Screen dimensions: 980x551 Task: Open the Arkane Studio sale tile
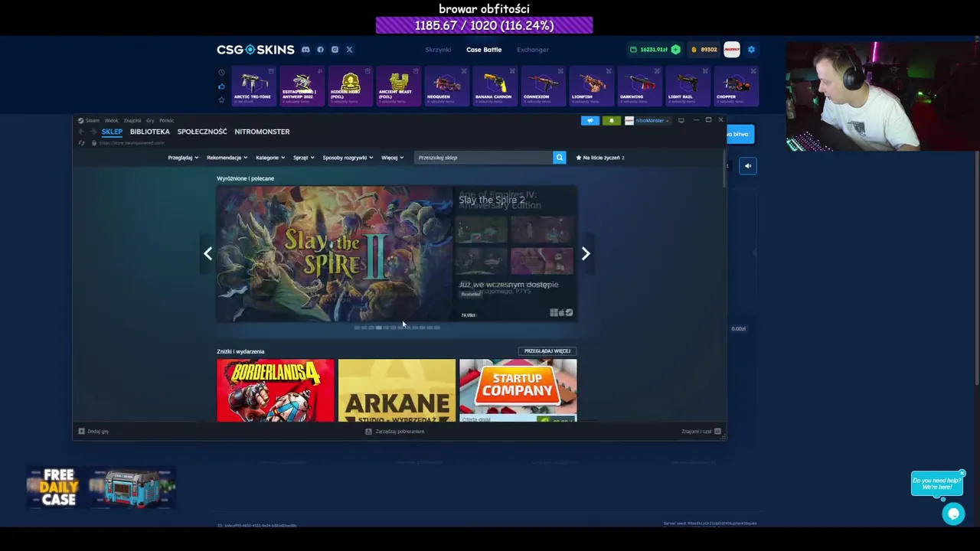point(397,390)
